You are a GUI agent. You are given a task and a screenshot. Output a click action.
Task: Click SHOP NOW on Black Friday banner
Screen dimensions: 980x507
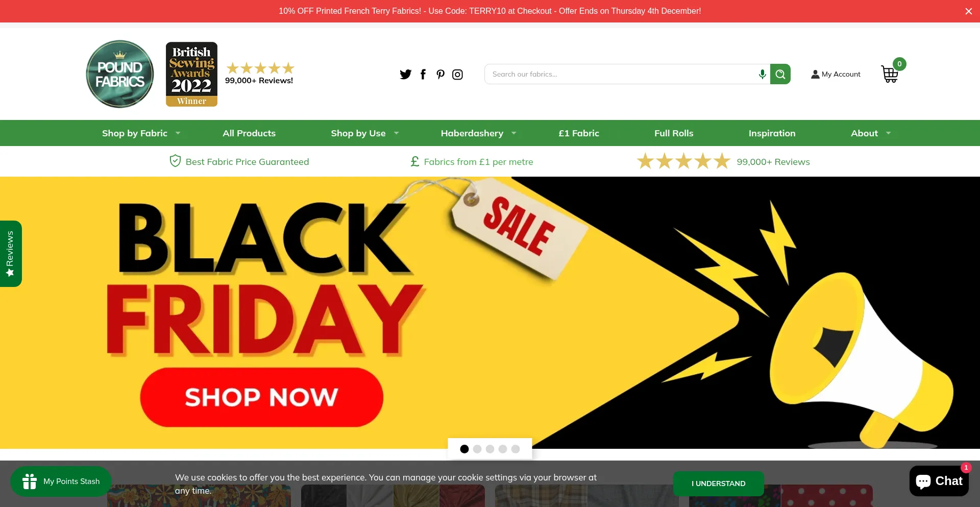coord(261,397)
